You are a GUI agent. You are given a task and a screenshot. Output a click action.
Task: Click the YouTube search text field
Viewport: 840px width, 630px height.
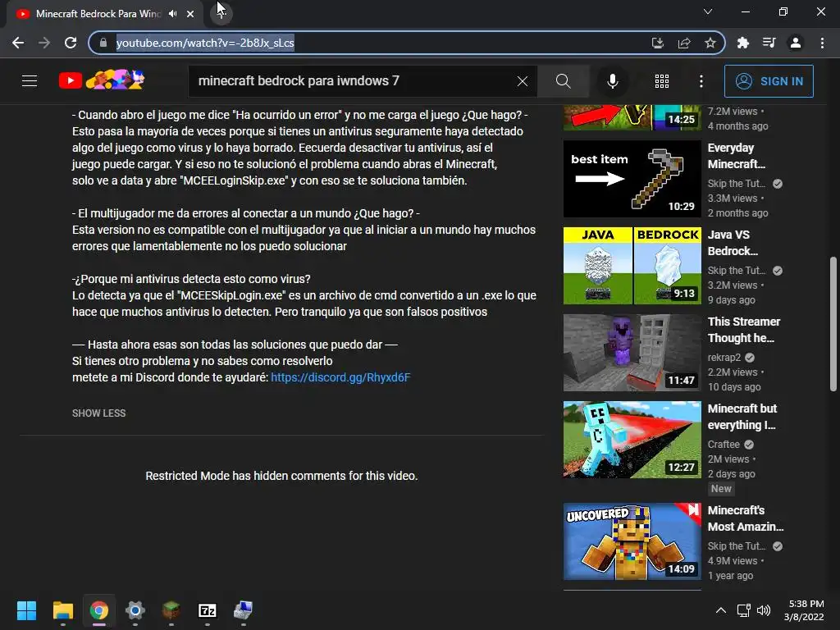[x=354, y=81]
